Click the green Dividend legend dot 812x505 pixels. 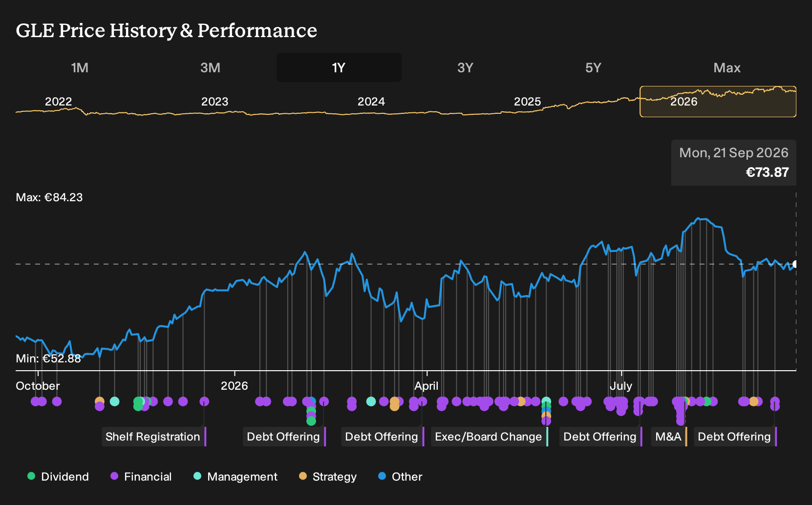click(x=31, y=476)
